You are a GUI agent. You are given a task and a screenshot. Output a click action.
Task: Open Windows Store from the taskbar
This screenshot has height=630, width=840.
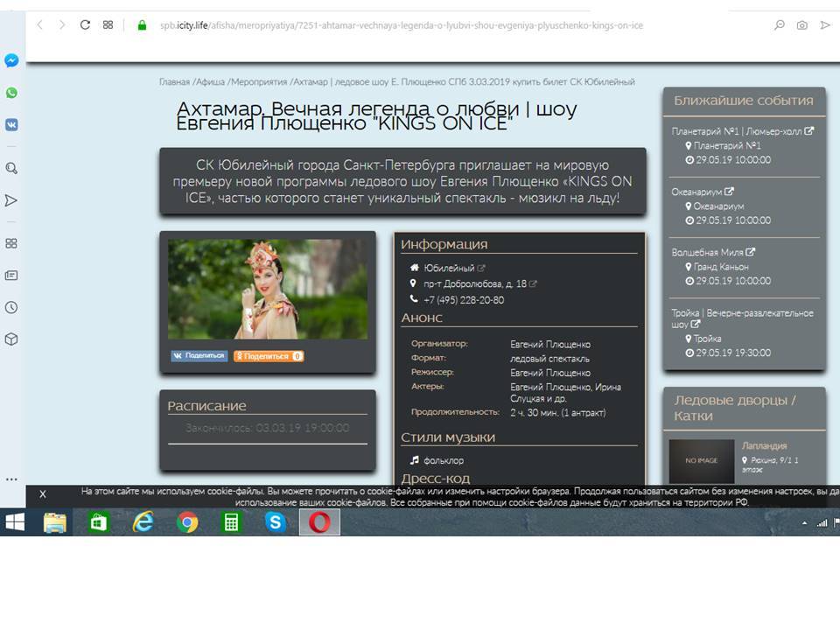(x=99, y=522)
